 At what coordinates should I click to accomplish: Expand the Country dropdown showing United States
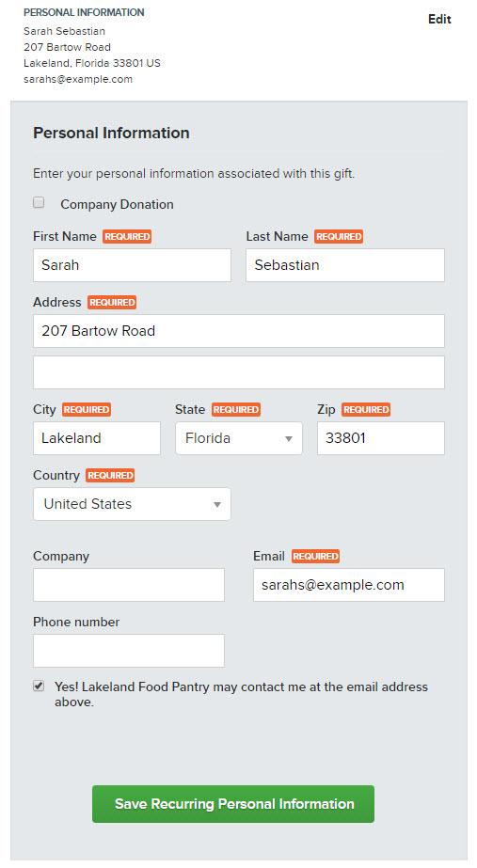pyautogui.click(x=132, y=504)
